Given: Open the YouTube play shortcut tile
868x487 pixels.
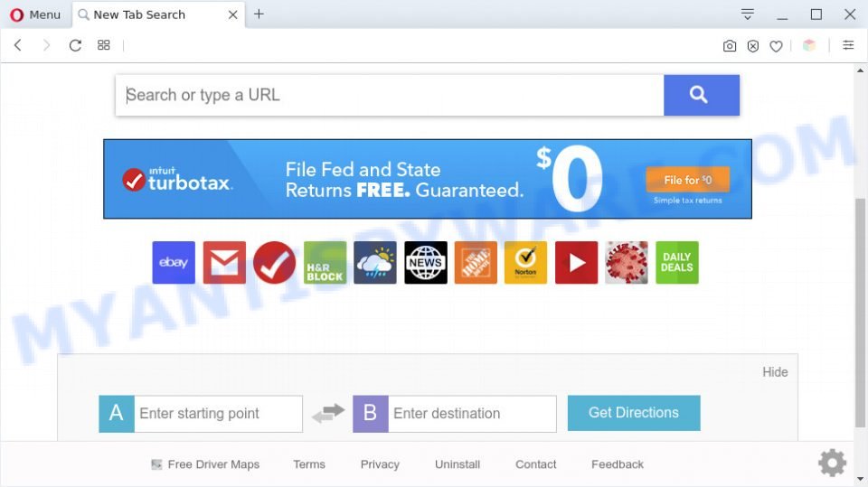Looking at the screenshot, I should [576, 262].
